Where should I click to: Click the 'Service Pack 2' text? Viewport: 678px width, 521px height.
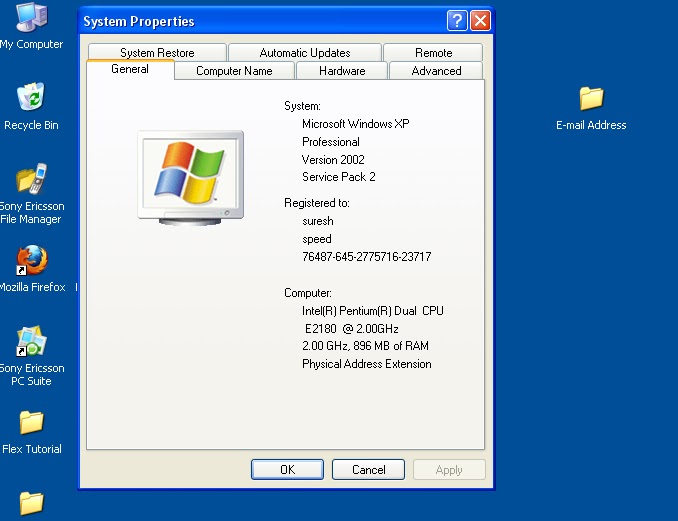pyautogui.click(x=339, y=177)
